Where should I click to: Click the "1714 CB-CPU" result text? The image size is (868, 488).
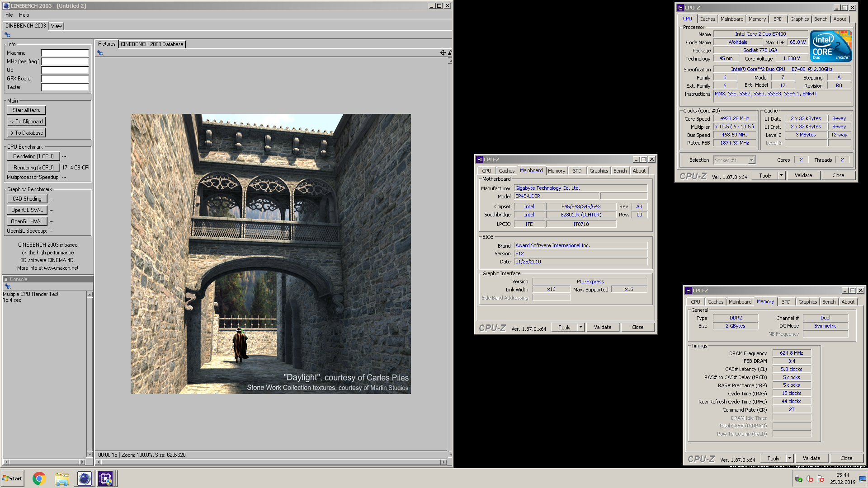(75, 168)
